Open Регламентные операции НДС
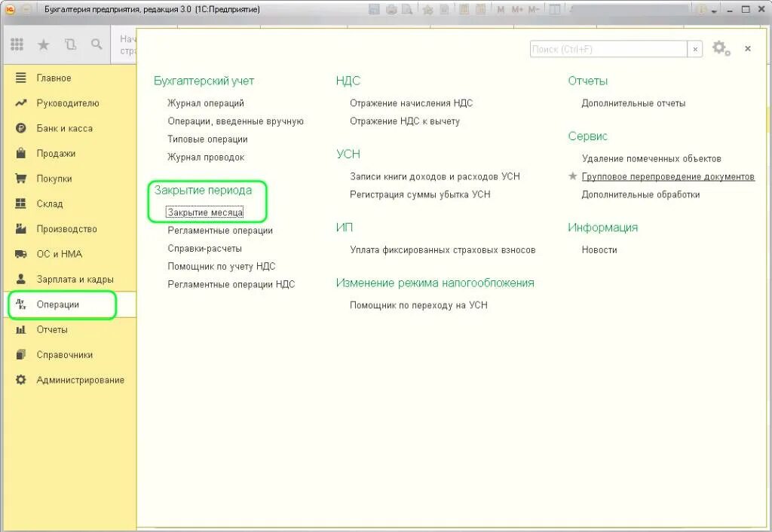The height and width of the screenshot is (532, 772). 231,284
